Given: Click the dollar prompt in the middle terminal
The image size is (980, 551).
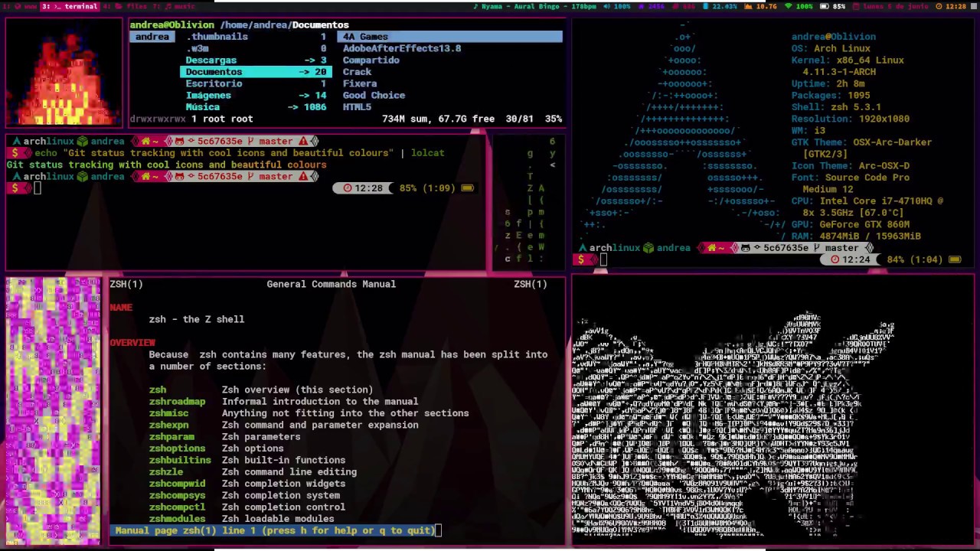Looking at the screenshot, I should tap(15, 188).
